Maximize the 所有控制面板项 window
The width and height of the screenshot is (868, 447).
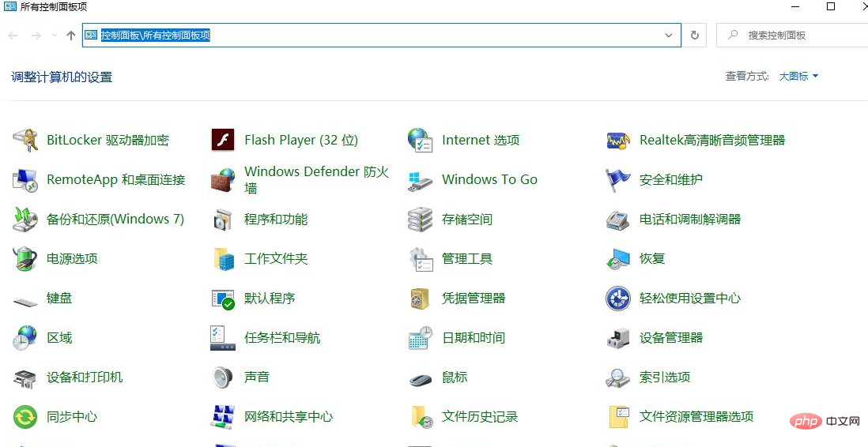tap(831, 6)
